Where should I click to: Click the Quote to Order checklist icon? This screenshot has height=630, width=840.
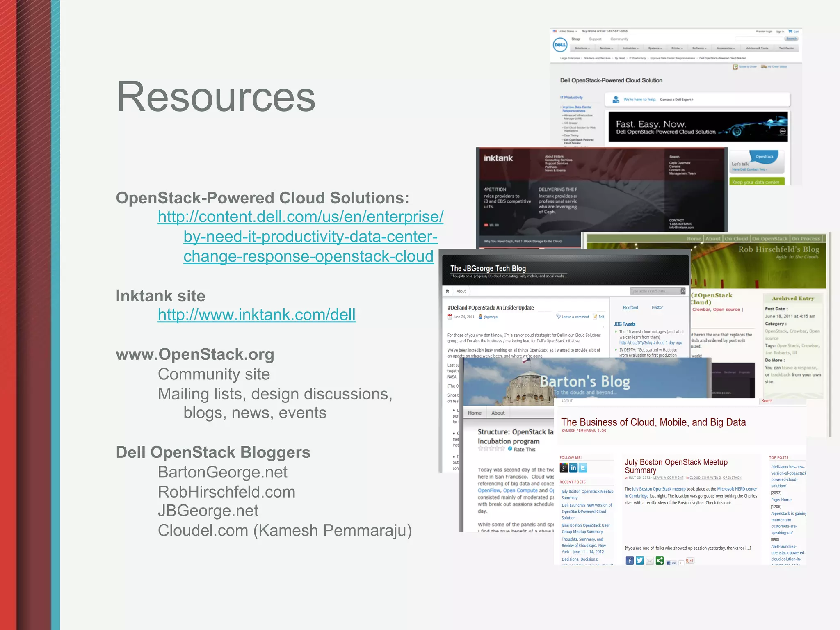tap(735, 66)
